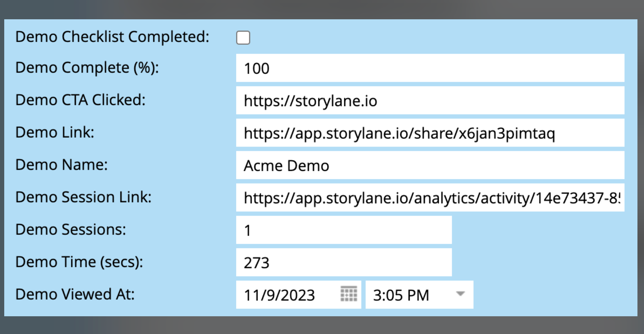Image resolution: width=644 pixels, height=334 pixels.
Task: Click the Demo CTA Clicked URL field
Action: pos(430,101)
